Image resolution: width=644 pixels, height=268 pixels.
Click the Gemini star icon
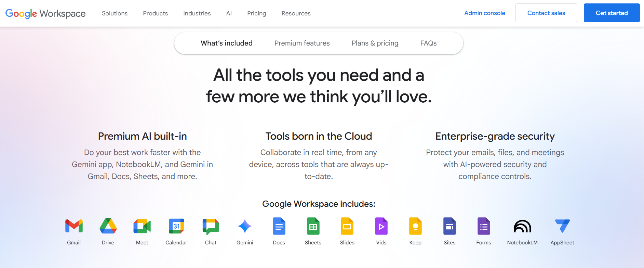click(245, 226)
